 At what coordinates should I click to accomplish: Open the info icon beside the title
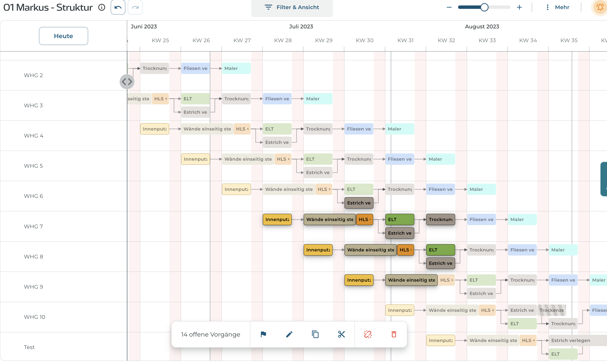pos(101,7)
